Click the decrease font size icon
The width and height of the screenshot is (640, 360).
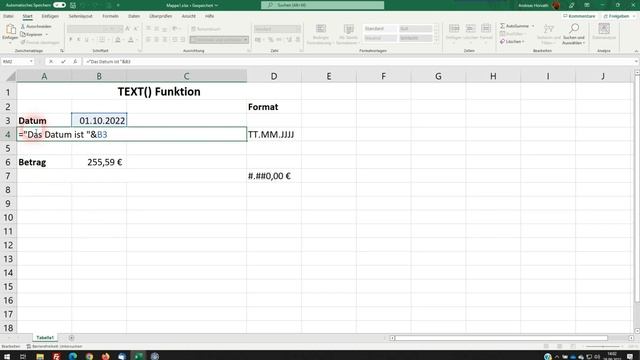(x=136, y=29)
